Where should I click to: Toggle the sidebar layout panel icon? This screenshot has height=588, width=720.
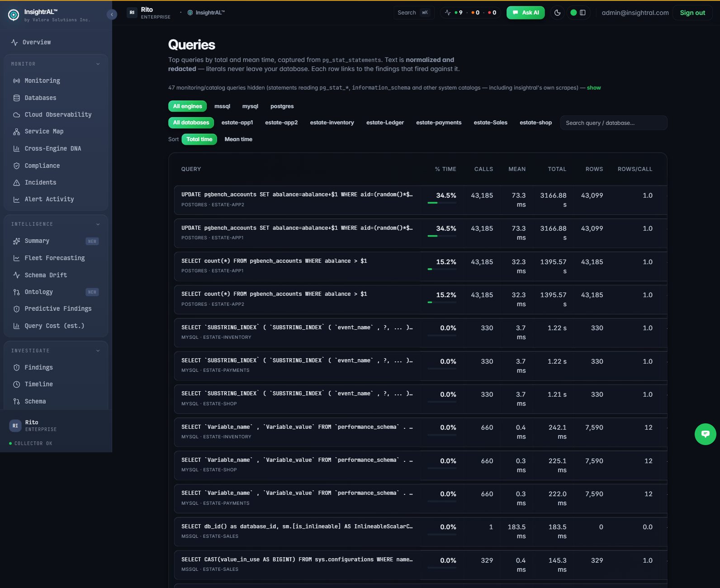(583, 13)
